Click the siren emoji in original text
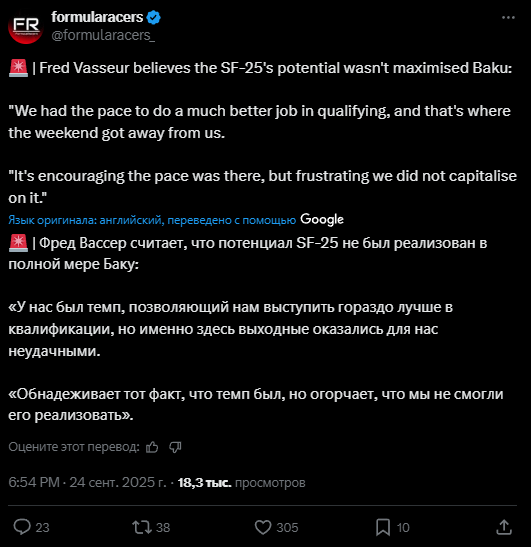Image resolution: width=531 pixels, height=547 pixels. 18,68
